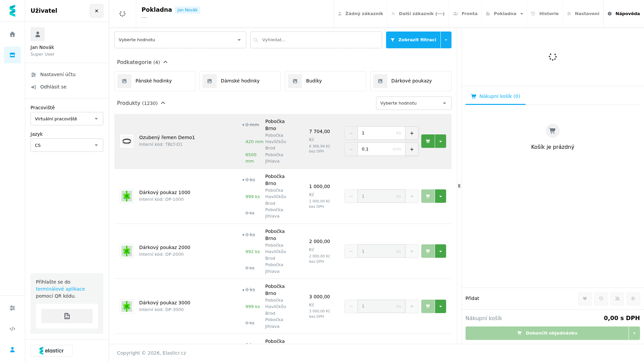Open Budíky subcategory

click(325, 81)
